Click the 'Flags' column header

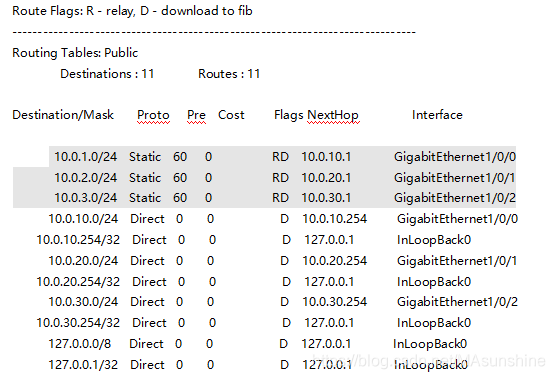(x=288, y=115)
